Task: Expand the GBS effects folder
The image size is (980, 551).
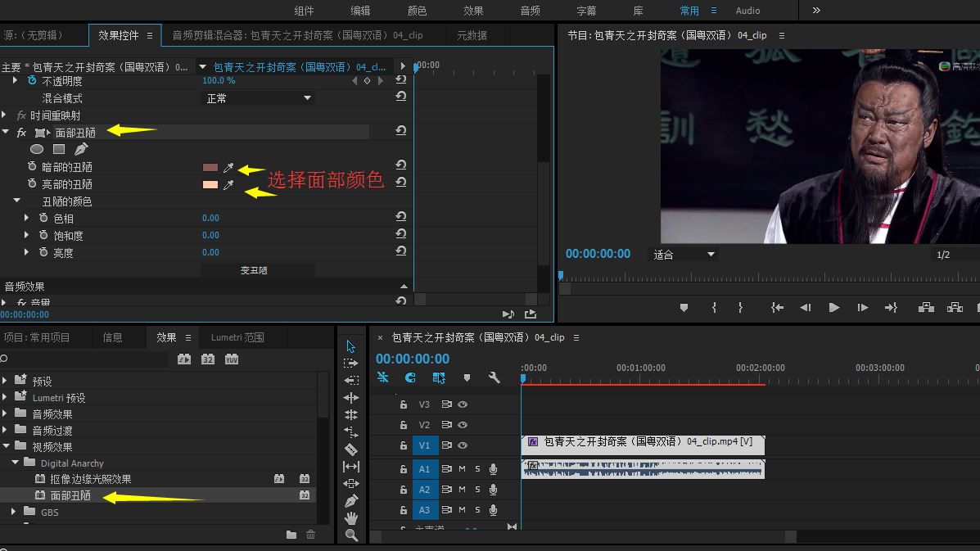Action: click(13, 513)
